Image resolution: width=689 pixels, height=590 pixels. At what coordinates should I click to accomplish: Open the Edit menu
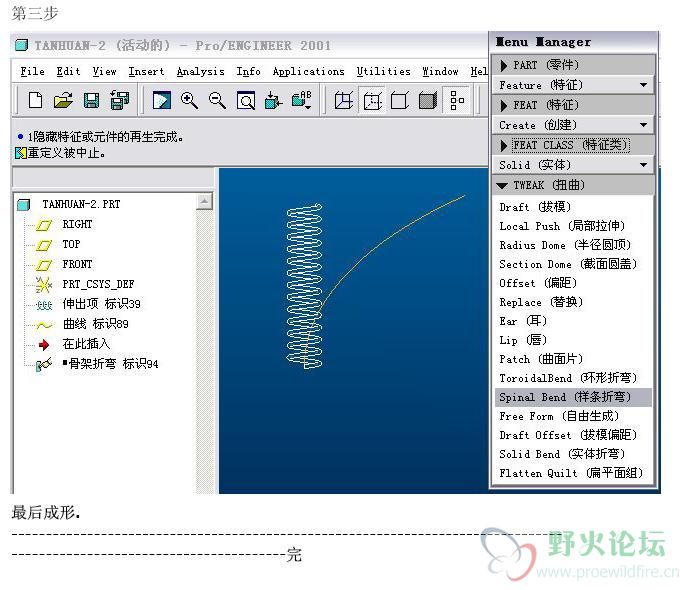pyautogui.click(x=69, y=72)
